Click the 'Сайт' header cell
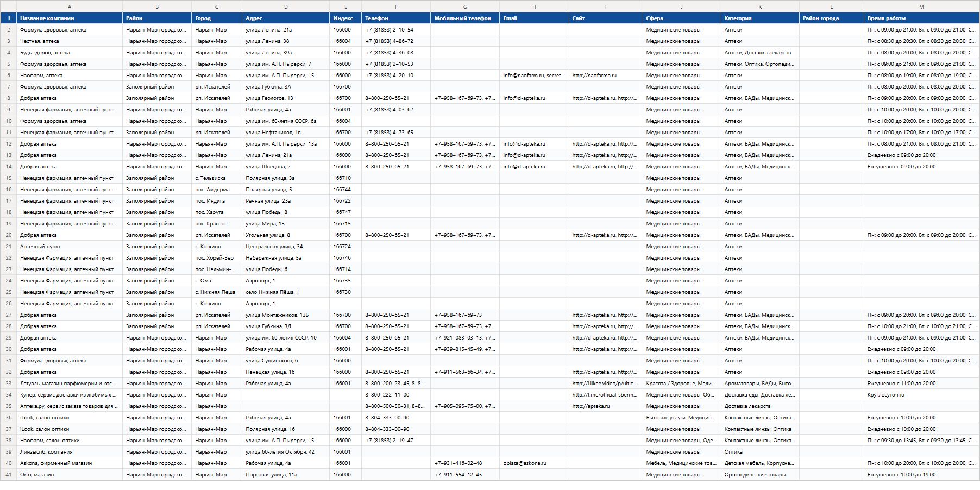The height and width of the screenshot is (490, 980). coord(606,18)
